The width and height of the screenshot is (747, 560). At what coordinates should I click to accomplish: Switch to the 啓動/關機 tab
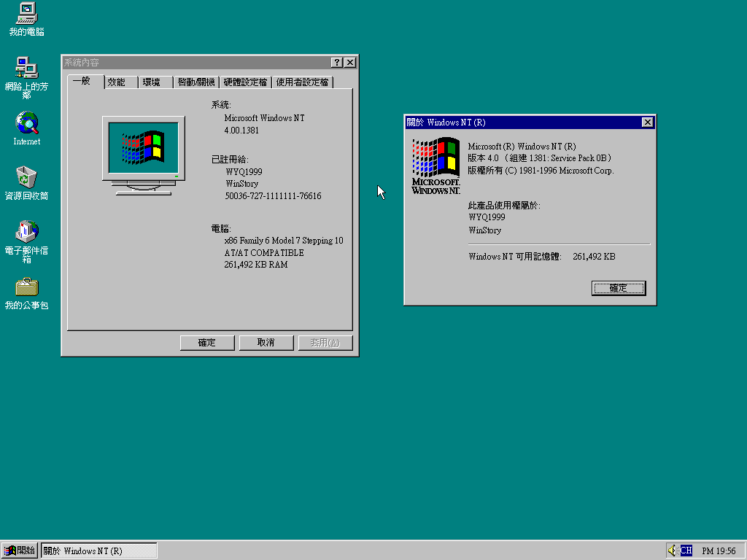point(196,82)
